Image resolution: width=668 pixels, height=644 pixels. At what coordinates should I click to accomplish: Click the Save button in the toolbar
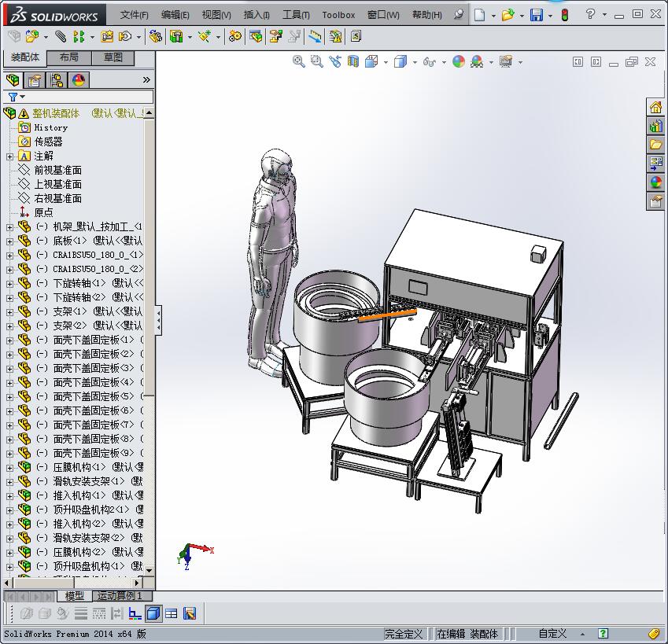(537, 15)
